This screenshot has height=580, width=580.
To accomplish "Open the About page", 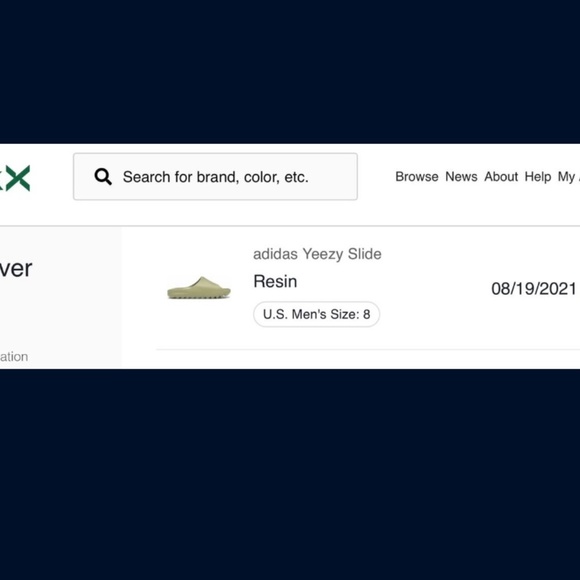I will click(x=501, y=177).
